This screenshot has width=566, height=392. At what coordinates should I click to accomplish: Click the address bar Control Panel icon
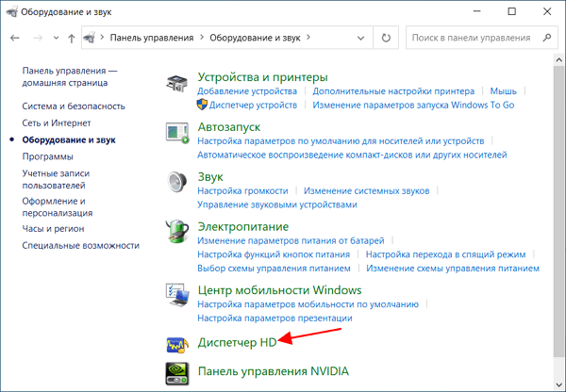tap(90, 38)
